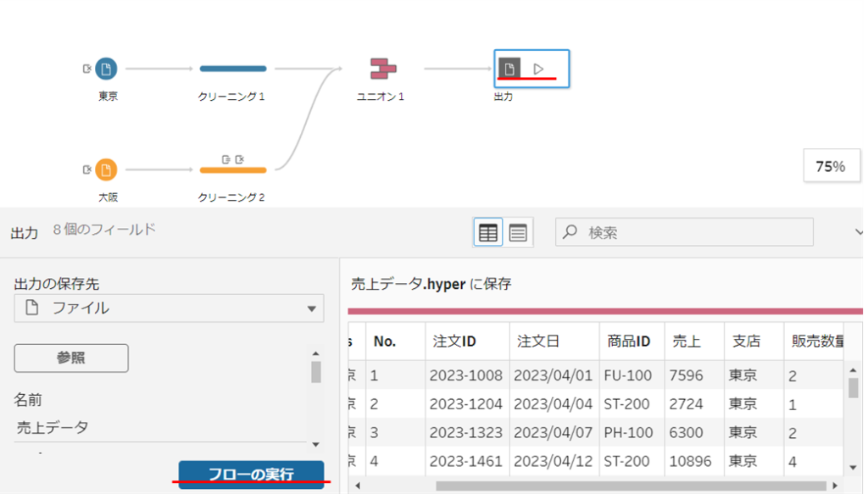Select the 東京 input step icon
This screenshot has height=494, width=868.
[106, 69]
